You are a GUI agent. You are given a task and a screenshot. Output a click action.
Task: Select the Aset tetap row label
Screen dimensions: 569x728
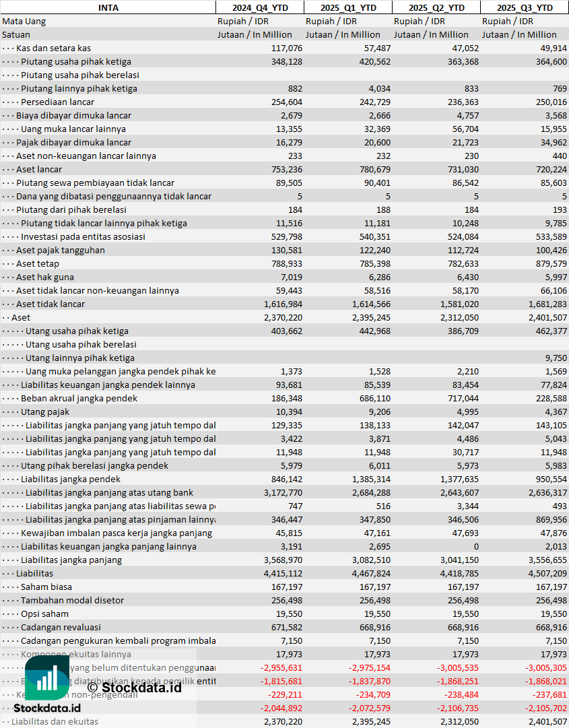tap(38, 264)
